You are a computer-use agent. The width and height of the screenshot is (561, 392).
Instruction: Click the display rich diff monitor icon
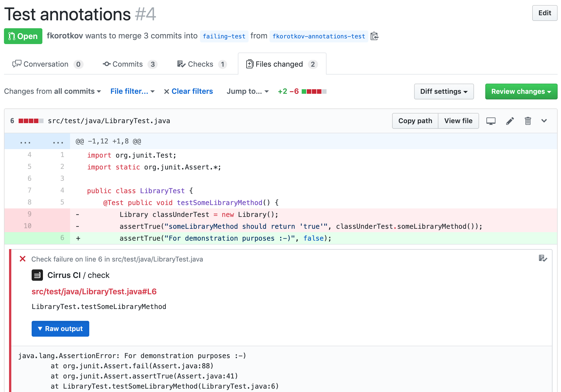tap(491, 121)
